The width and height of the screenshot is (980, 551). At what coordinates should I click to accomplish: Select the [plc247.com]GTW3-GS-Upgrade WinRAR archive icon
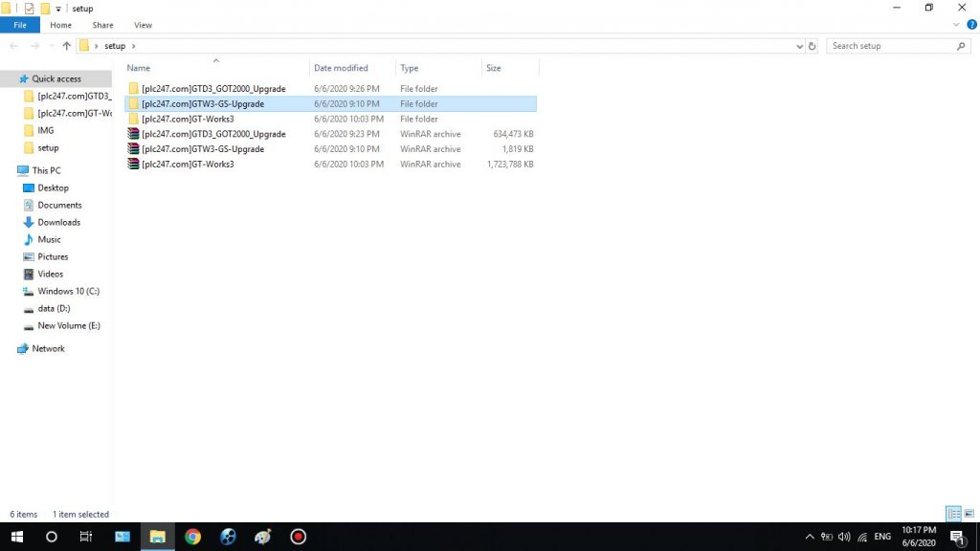point(133,148)
